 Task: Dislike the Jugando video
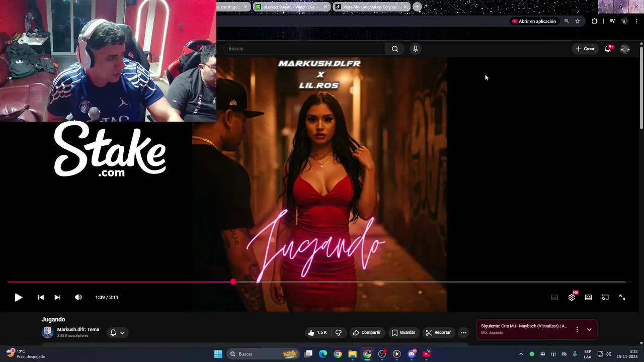tap(339, 332)
